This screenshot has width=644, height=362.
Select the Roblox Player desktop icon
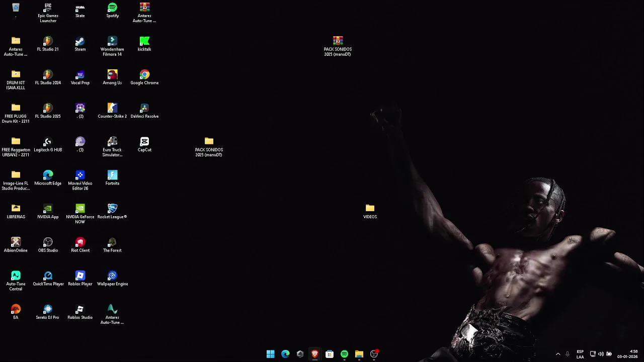pyautogui.click(x=80, y=279)
